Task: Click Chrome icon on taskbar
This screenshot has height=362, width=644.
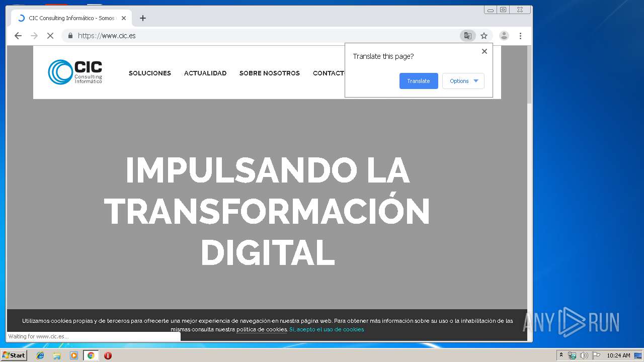Action: point(91,355)
